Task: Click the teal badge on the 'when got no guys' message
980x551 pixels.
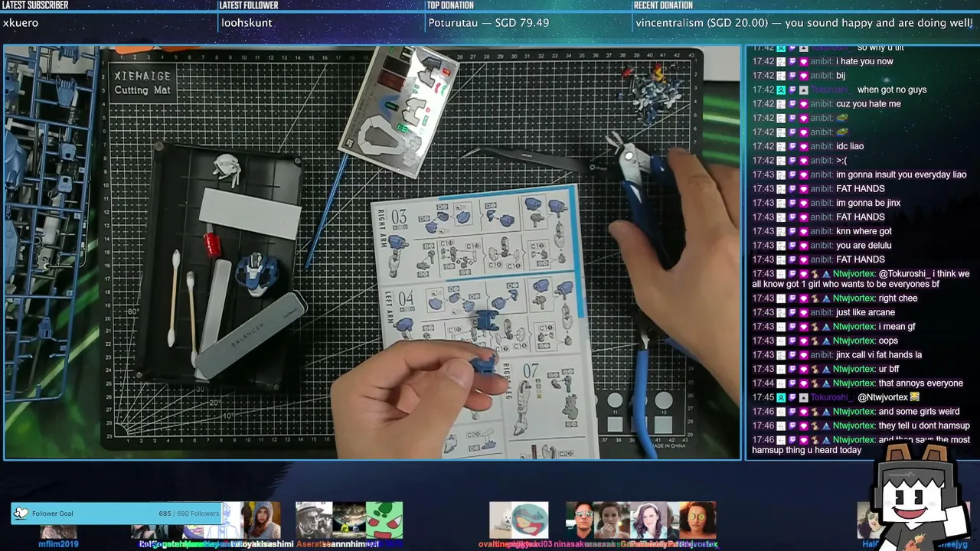Action: point(781,90)
